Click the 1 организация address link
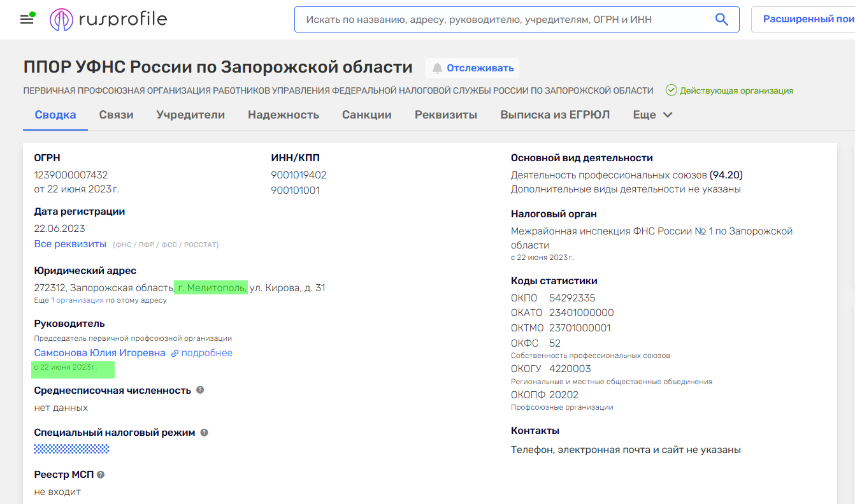The width and height of the screenshot is (855, 504). (77, 300)
